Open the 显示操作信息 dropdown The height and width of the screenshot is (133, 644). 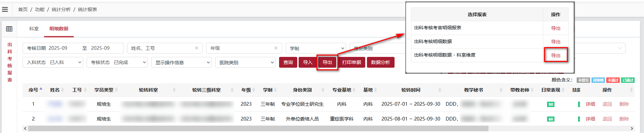pos(181,62)
